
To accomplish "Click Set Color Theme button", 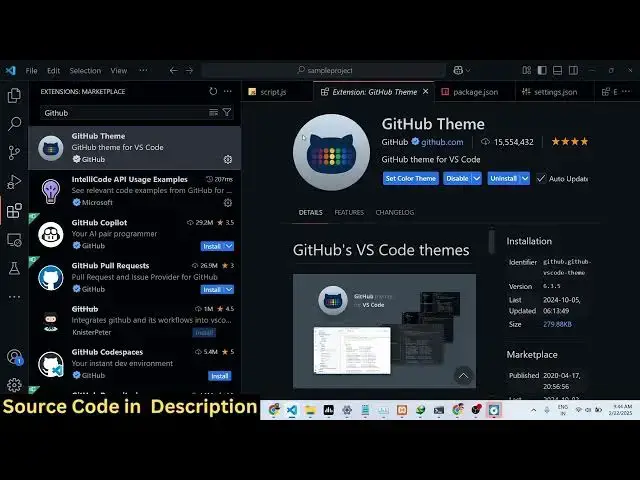I will pos(411,178).
